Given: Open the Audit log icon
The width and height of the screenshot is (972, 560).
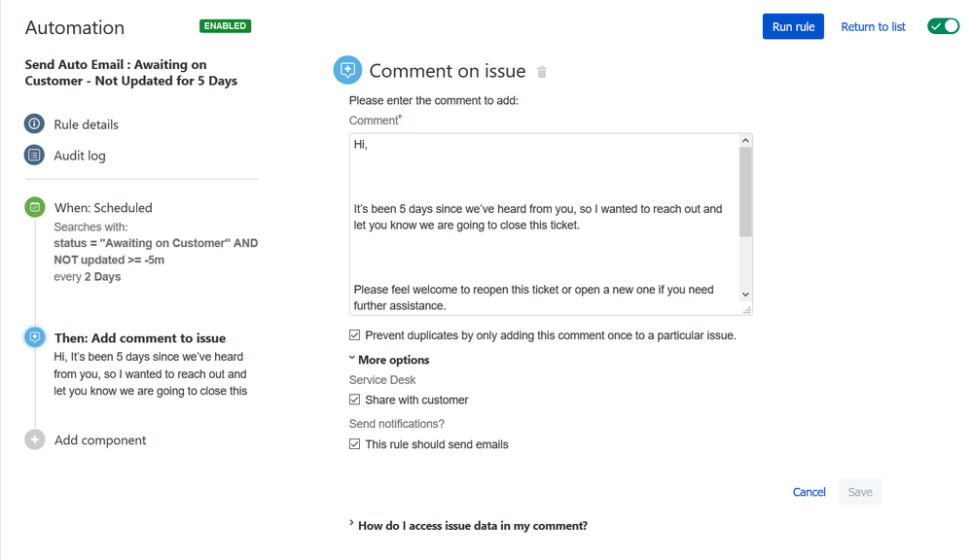Looking at the screenshot, I should click(x=34, y=155).
